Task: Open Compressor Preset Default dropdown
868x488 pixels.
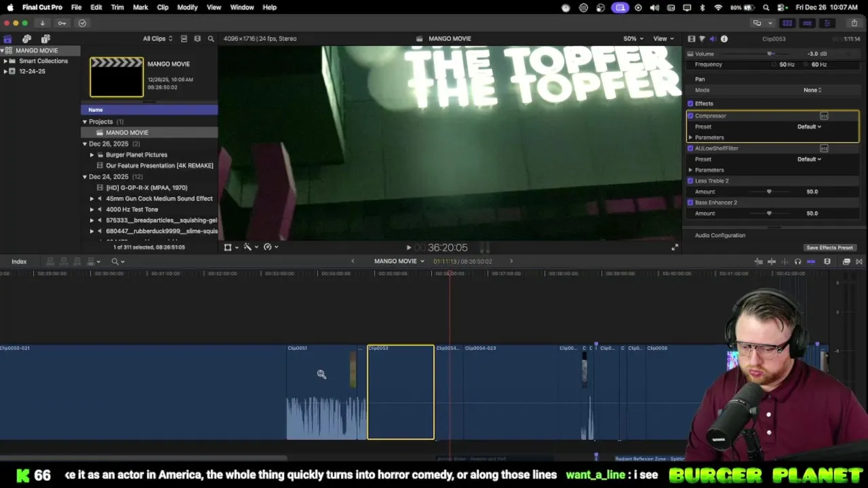Action: click(x=809, y=127)
